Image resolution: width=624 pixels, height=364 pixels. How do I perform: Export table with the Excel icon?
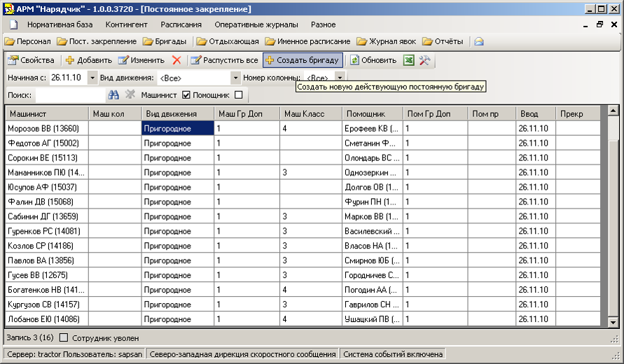coord(409,60)
